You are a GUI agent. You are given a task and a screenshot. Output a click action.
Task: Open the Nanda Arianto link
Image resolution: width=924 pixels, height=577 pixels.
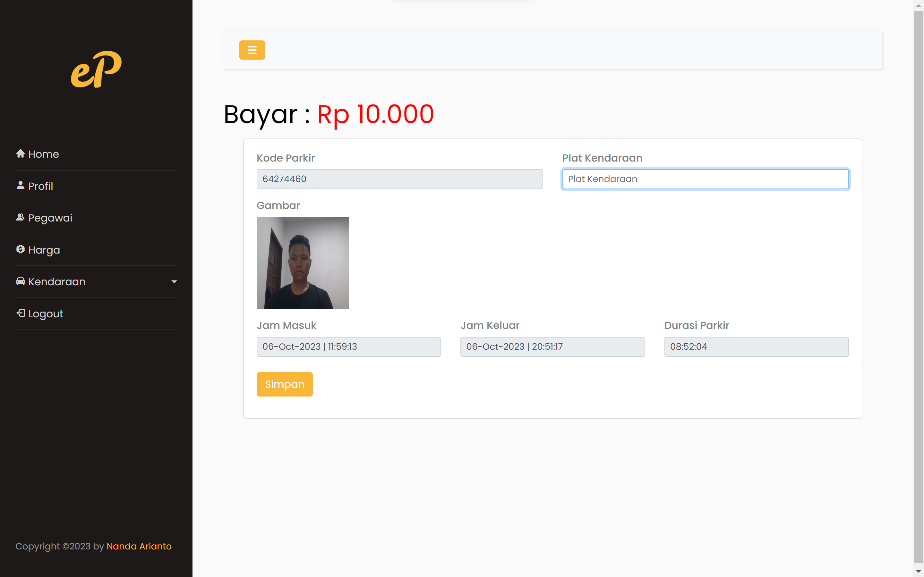pyautogui.click(x=139, y=546)
